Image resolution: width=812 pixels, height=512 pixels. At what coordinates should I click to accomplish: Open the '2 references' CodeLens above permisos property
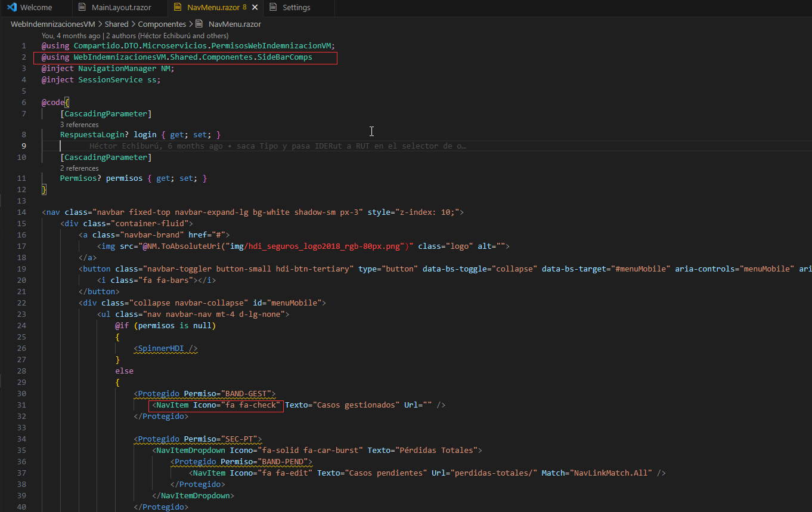tap(78, 168)
